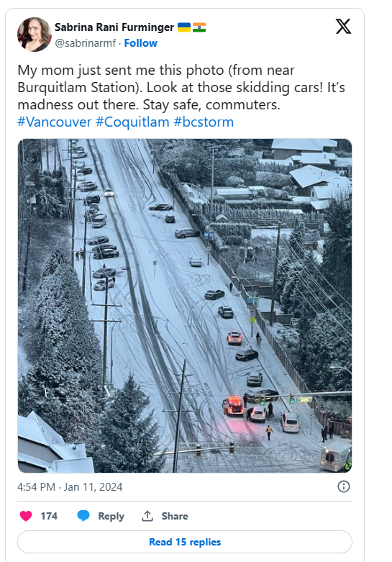This screenshot has height=562, width=392.
Task: Click the Share text label
Action: [x=175, y=516]
